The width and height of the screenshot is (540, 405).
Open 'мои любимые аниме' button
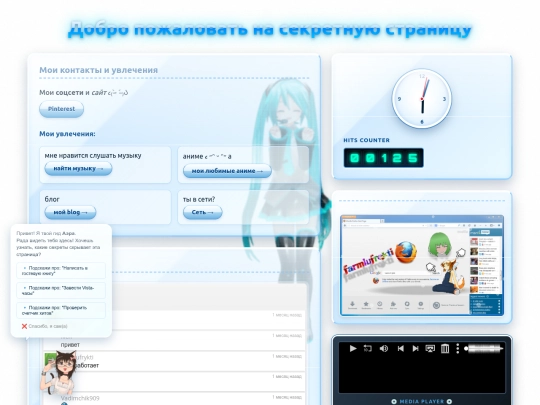tap(227, 171)
